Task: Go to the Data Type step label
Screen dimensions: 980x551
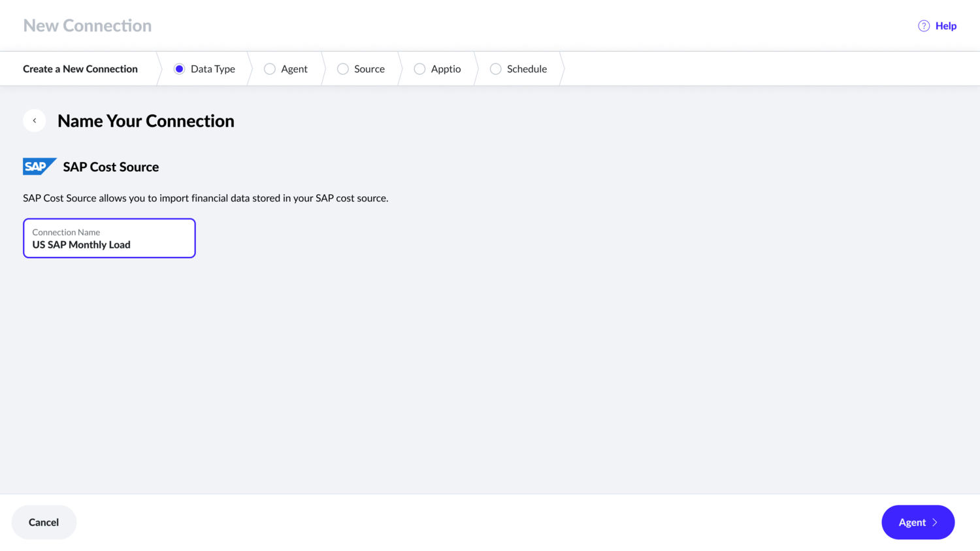Action: pos(213,69)
